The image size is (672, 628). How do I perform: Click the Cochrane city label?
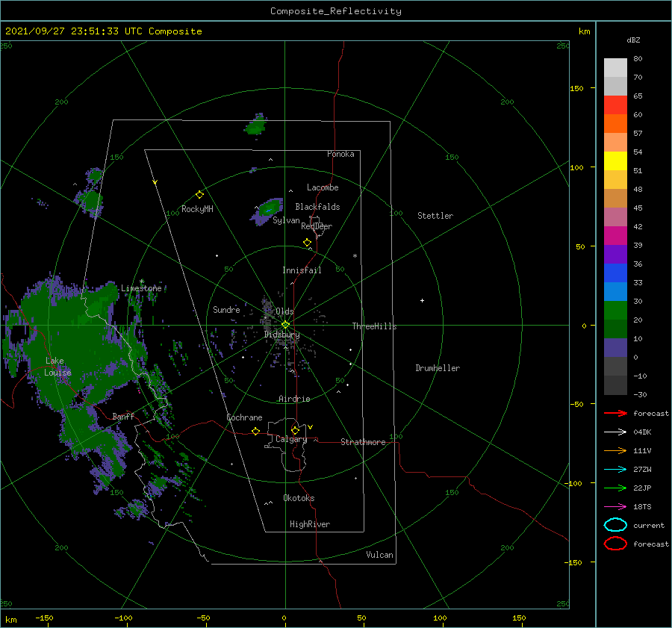pyautogui.click(x=244, y=417)
